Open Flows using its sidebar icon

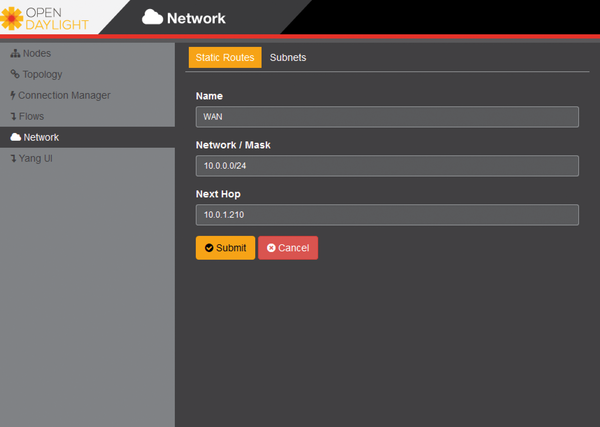(13, 116)
